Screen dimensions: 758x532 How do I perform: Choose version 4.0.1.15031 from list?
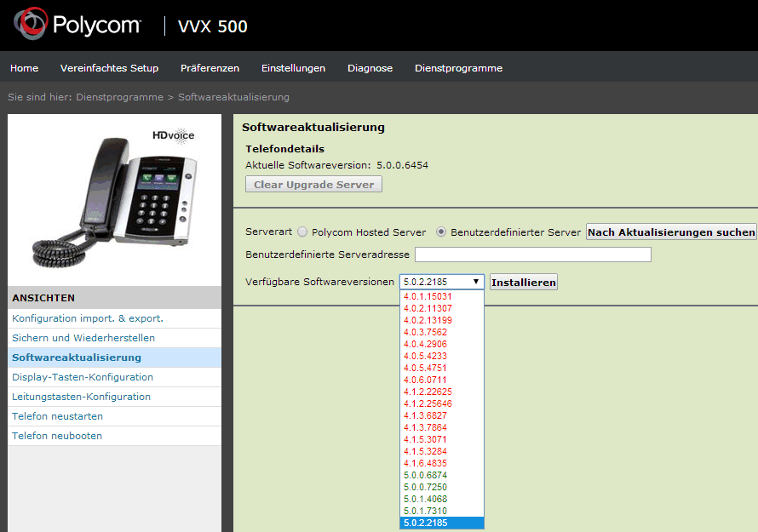click(x=442, y=296)
